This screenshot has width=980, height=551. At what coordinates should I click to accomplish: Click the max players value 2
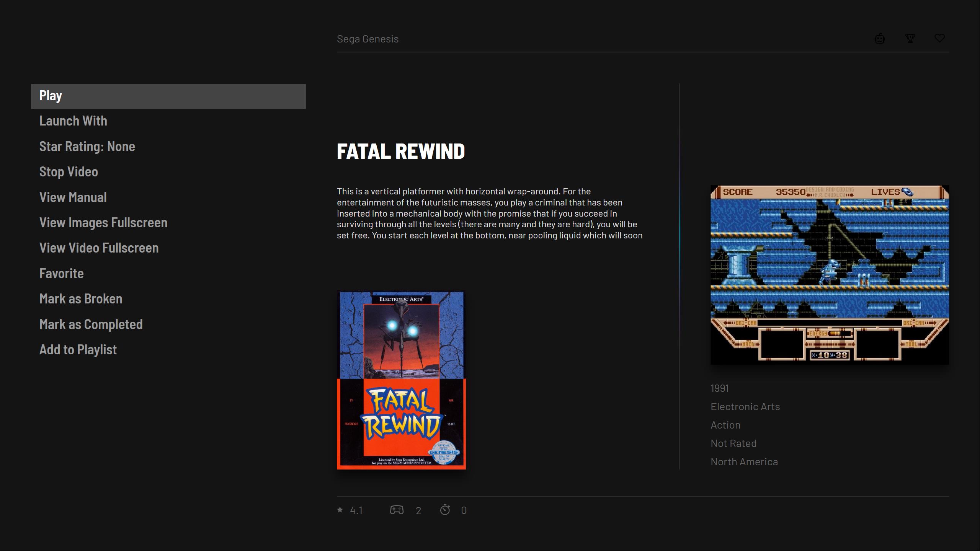pos(418,511)
